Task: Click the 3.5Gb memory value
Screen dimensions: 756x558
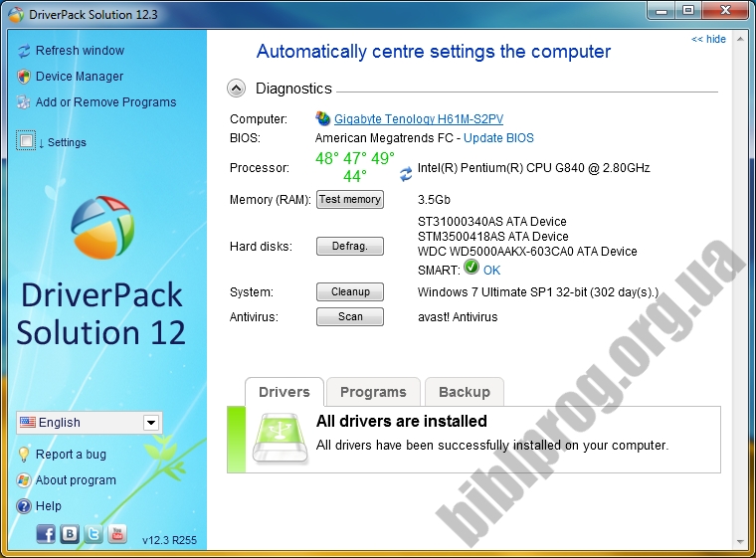Action: pyautogui.click(x=434, y=200)
